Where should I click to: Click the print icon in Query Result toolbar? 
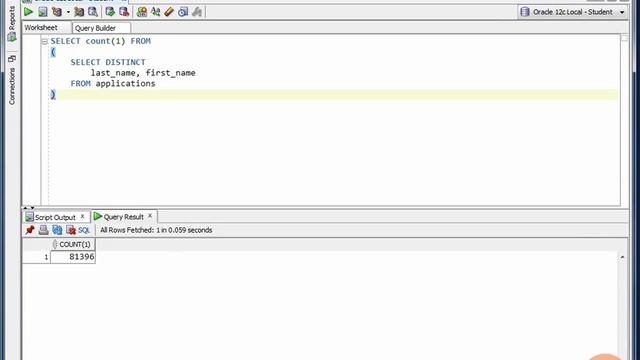pyautogui.click(x=43, y=230)
